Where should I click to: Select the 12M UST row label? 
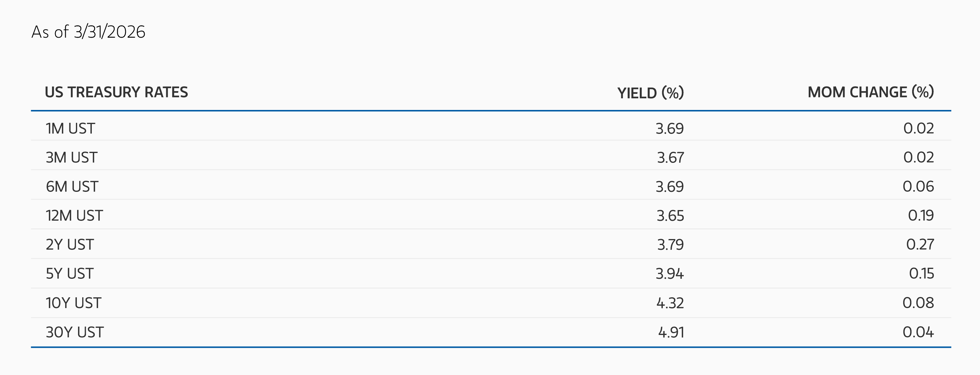click(74, 216)
